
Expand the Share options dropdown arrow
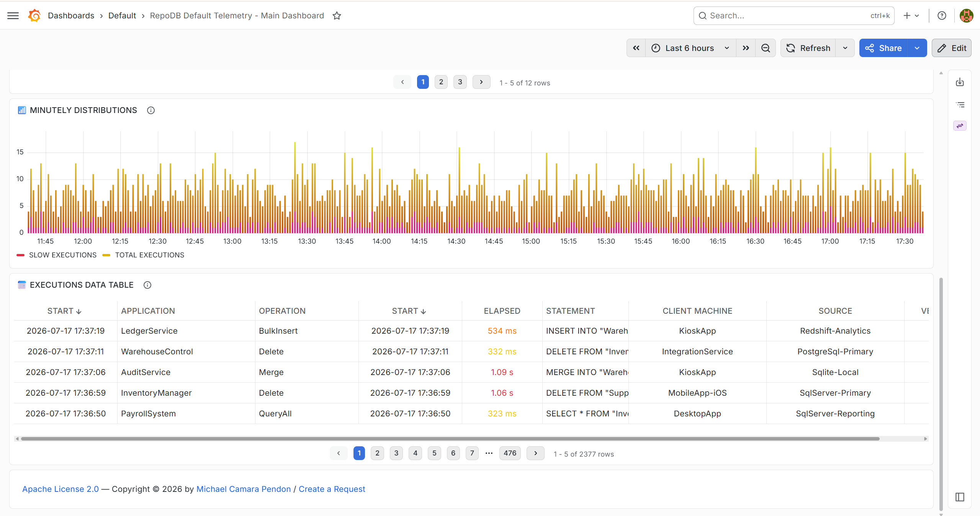tap(917, 48)
